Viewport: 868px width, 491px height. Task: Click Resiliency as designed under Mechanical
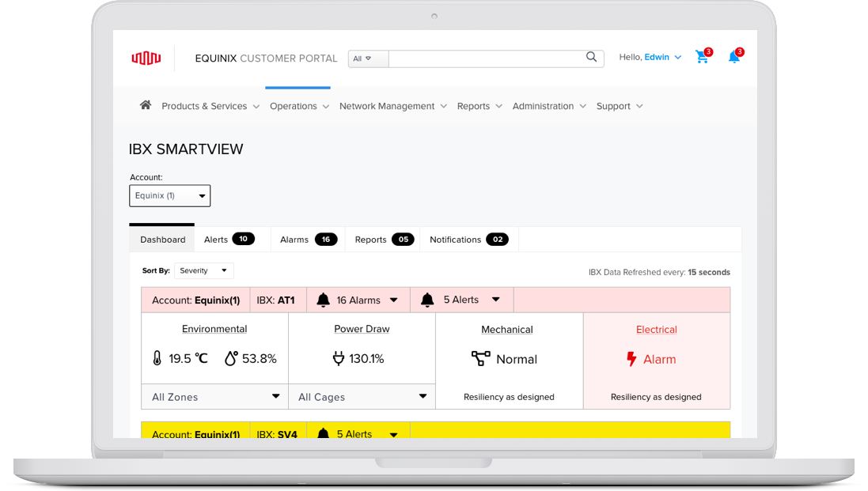click(x=509, y=397)
